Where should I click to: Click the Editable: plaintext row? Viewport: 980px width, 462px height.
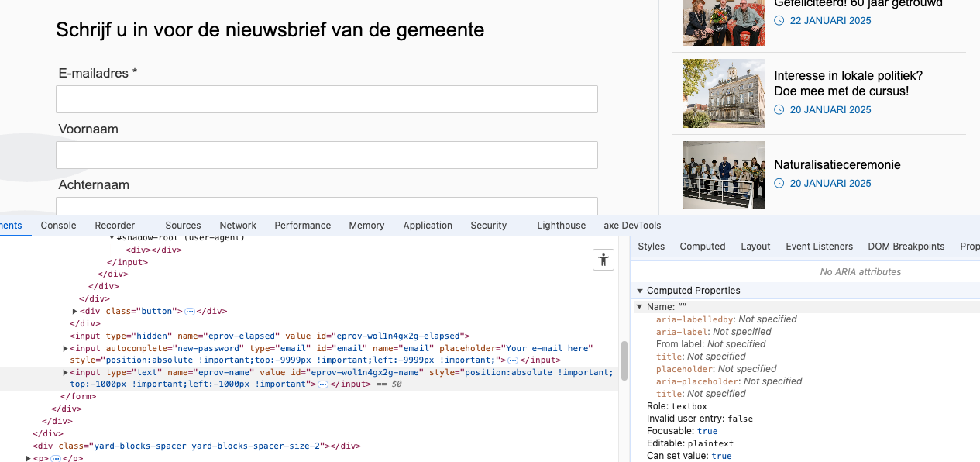(x=690, y=443)
